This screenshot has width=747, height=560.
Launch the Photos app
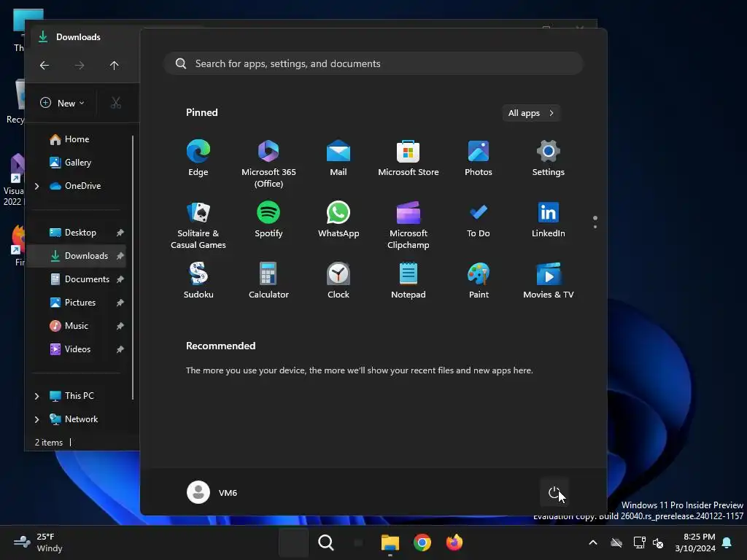pyautogui.click(x=479, y=158)
